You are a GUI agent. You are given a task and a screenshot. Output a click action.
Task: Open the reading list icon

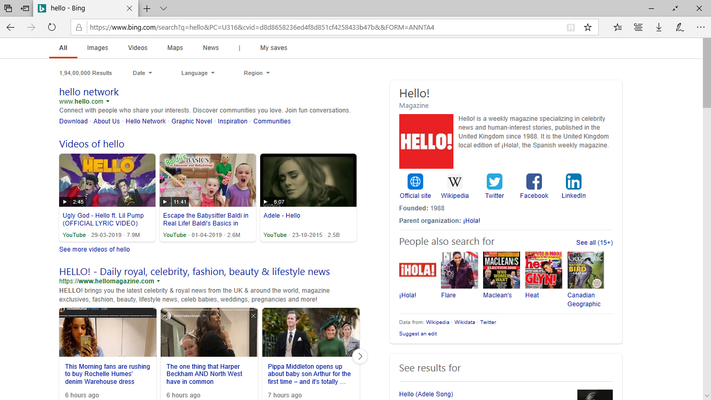pyautogui.click(x=638, y=27)
